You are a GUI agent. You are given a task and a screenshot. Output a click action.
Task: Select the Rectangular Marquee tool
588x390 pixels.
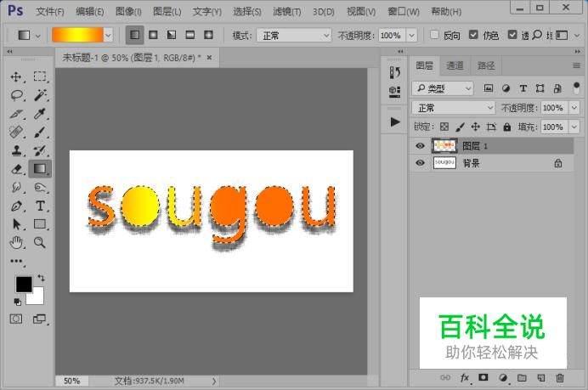click(x=40, y=76)
